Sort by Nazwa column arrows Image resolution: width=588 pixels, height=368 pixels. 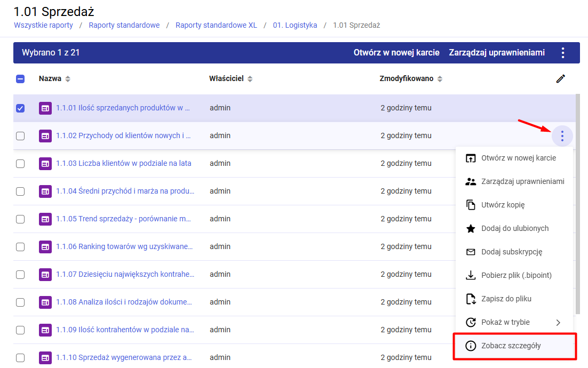68,79
